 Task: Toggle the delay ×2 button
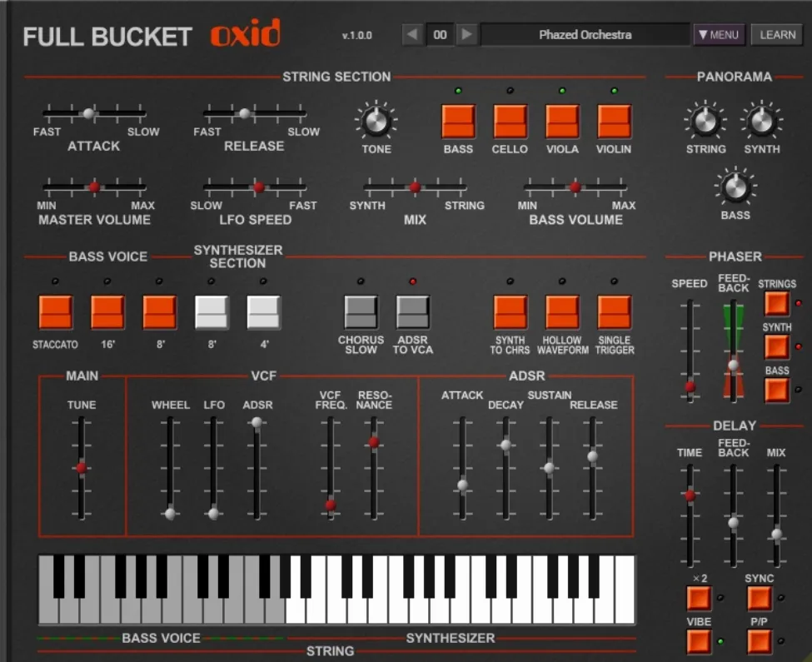coord(699,598)
